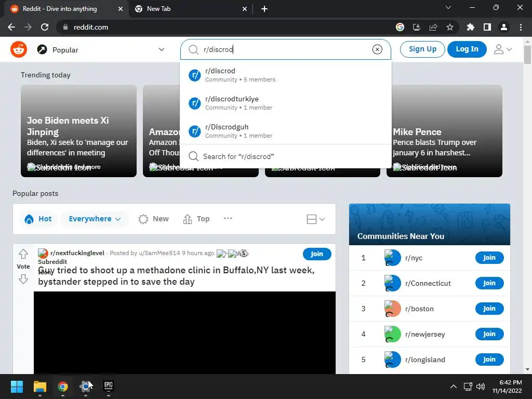Open the Everywhere location dropdown
This screenshot has height=399, width=532.
95,219
